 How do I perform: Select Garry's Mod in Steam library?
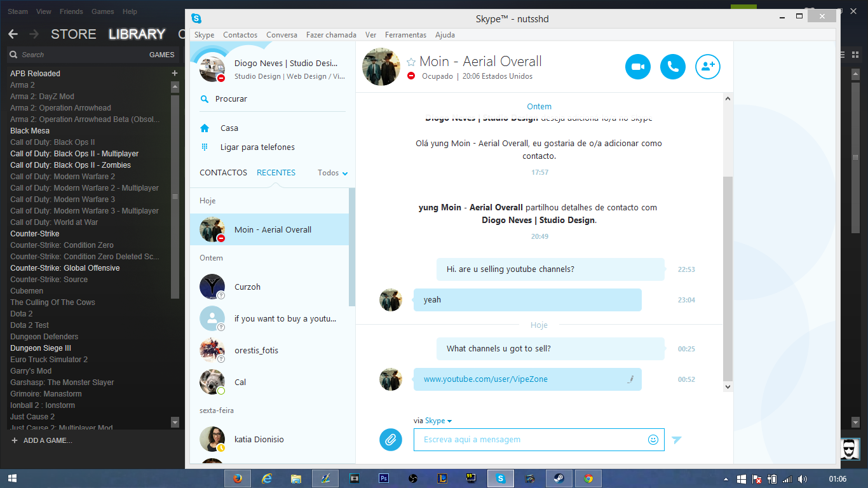point(31,371)
